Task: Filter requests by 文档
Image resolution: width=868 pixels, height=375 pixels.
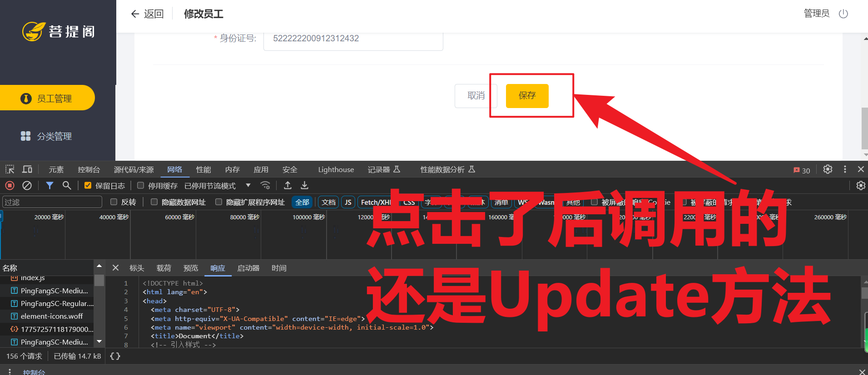Action: coord(328,202)
